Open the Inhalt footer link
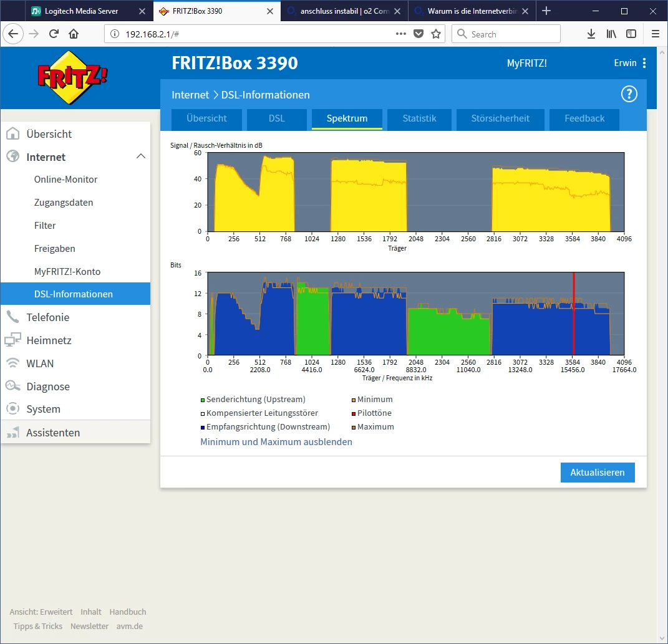 (x=90, y=612)
